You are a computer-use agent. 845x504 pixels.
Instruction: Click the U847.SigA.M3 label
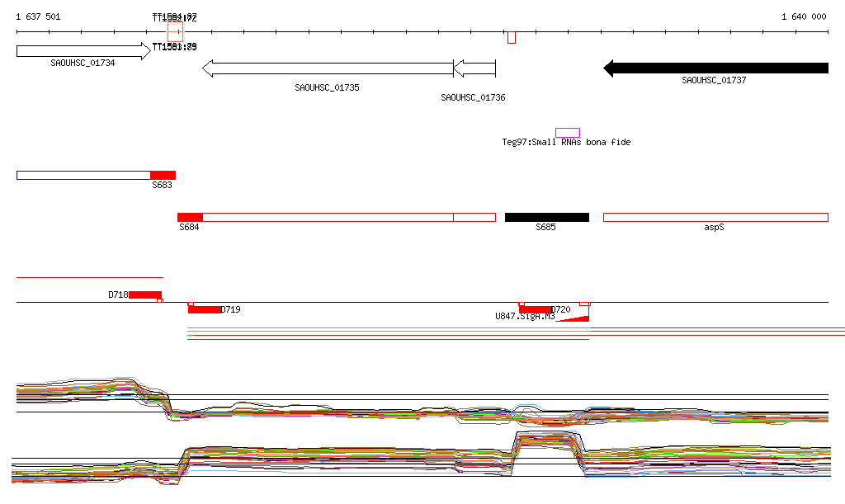525,317
